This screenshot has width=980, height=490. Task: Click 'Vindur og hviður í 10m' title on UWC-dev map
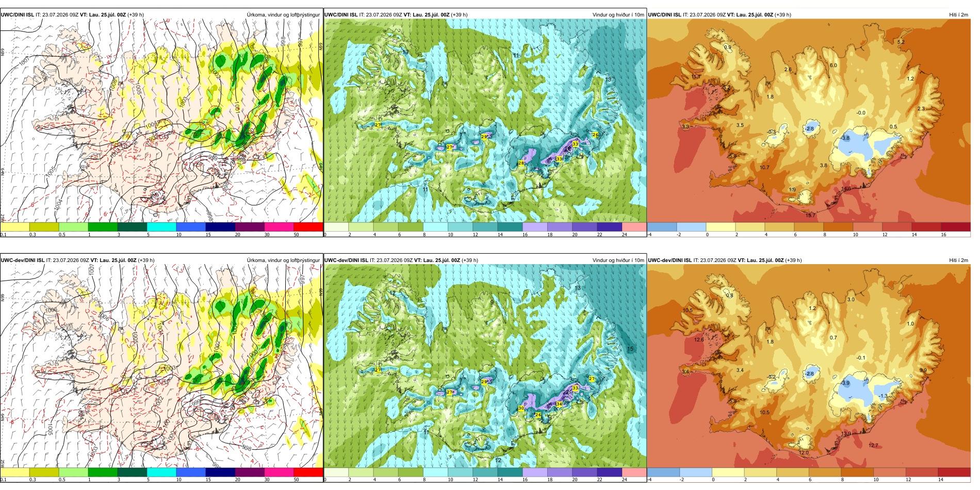[x=618, y=260]
